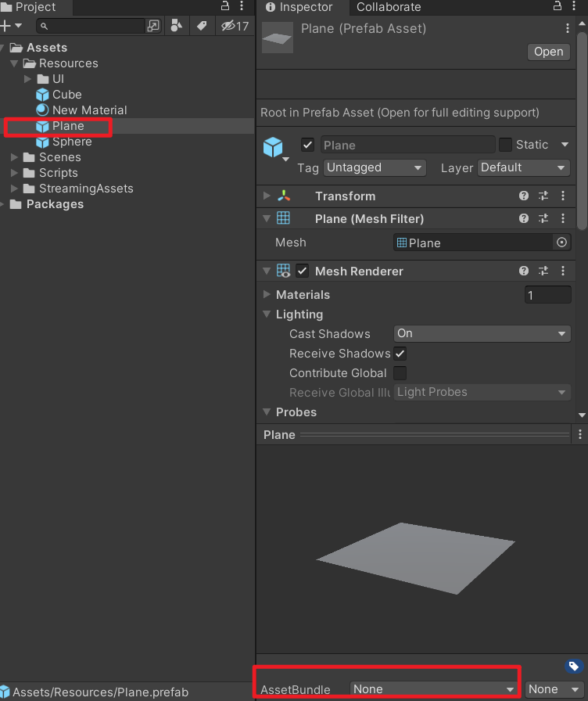Open Transform component more options menu
Image resolution: width=588 pixels, height=701 pixels.
pos(562,196)
